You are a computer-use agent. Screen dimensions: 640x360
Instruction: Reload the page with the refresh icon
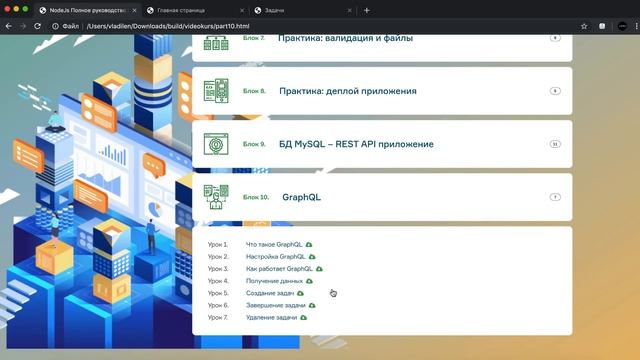pos(38,26)
